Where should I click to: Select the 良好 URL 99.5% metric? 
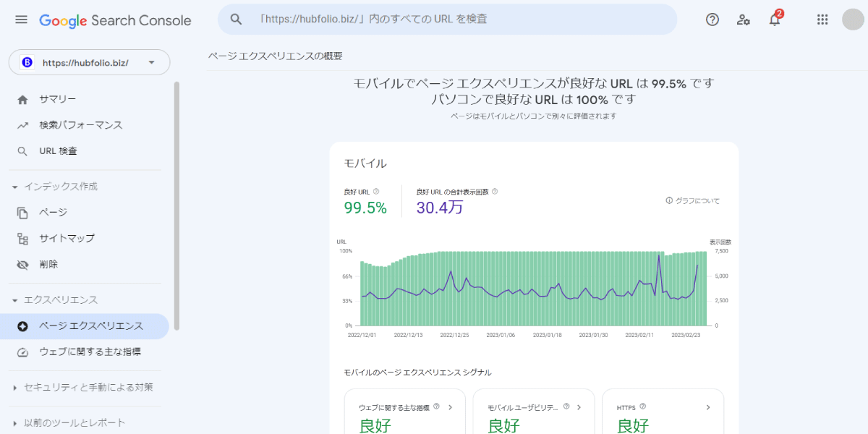[x=365, y=203]
